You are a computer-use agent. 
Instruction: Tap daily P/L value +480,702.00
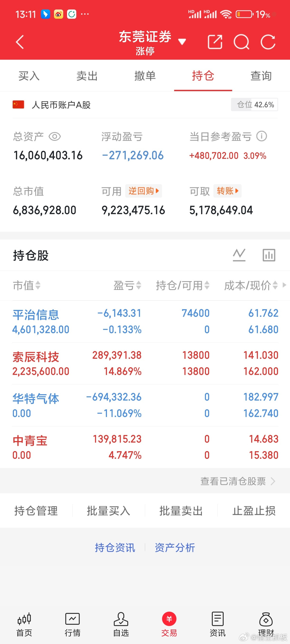coord(214,156)
